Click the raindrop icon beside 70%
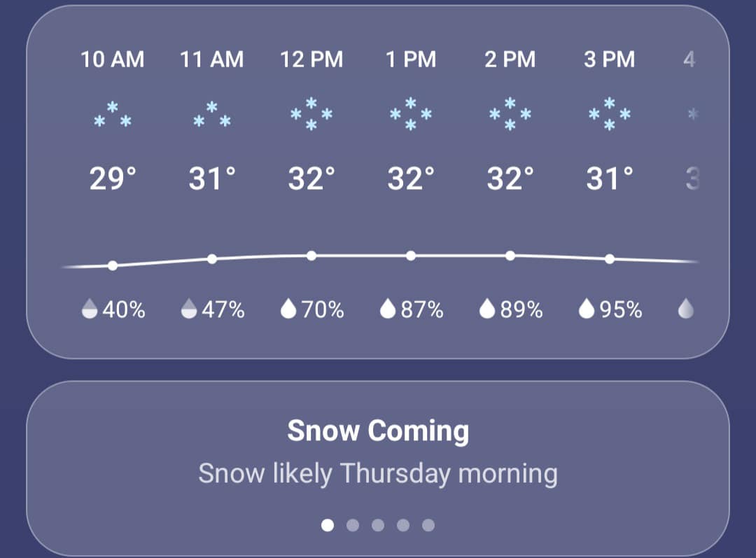The image size is (756, 558). pos(288,309)
